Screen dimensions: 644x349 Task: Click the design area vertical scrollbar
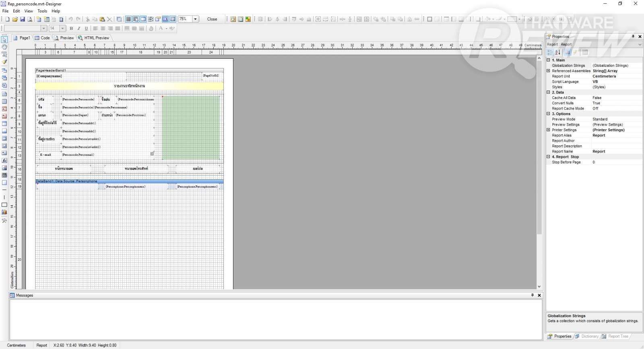click(539, 148)
